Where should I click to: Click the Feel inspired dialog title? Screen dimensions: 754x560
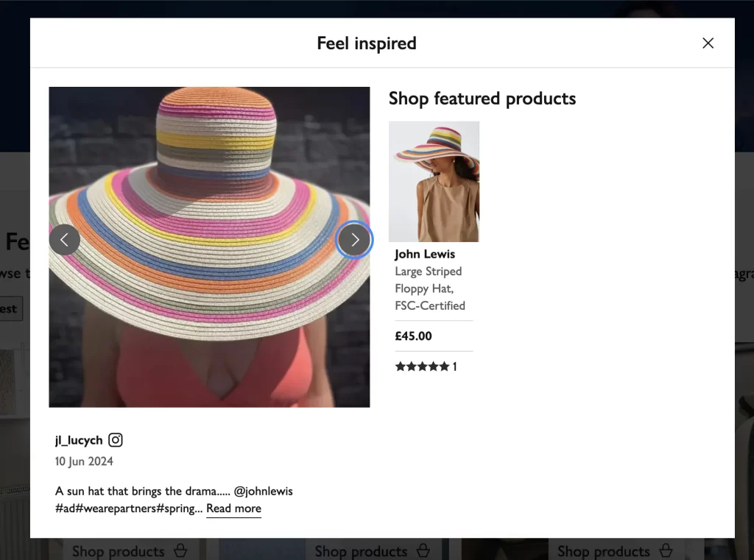point(367,43)
